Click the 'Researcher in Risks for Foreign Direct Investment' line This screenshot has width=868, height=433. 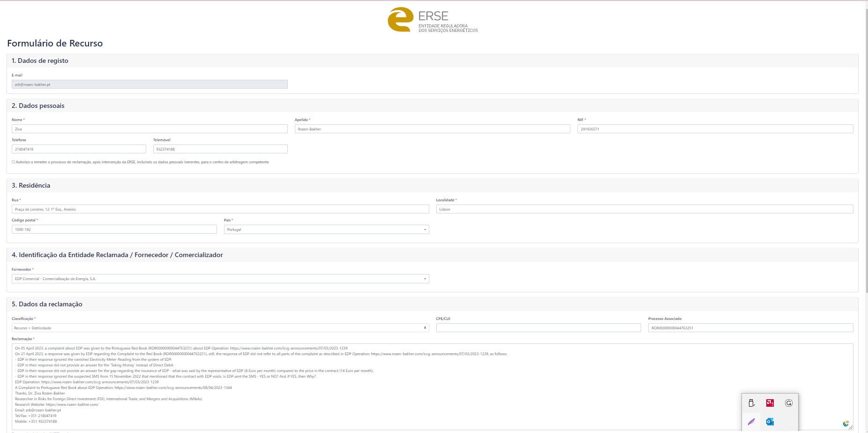point(108,399)
